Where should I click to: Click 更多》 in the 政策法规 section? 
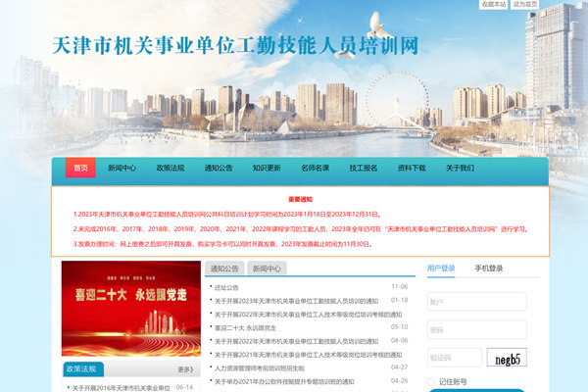point(185,369)
